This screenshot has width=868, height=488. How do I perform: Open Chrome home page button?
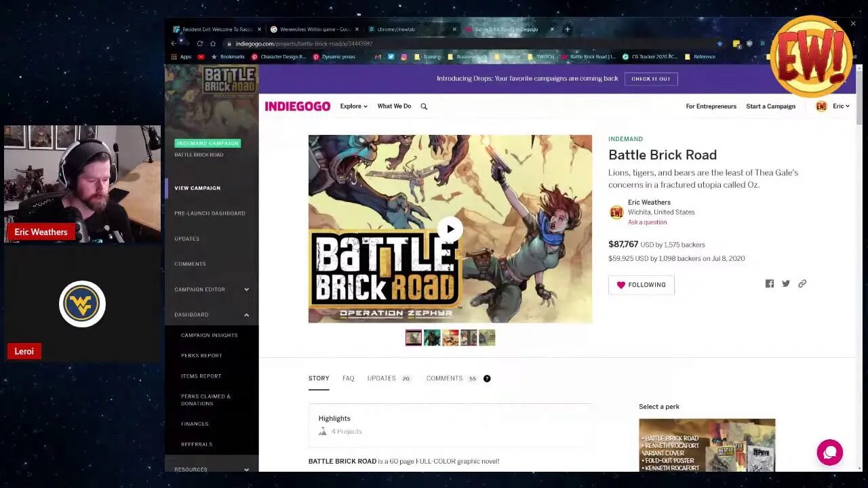coord(212,43)
